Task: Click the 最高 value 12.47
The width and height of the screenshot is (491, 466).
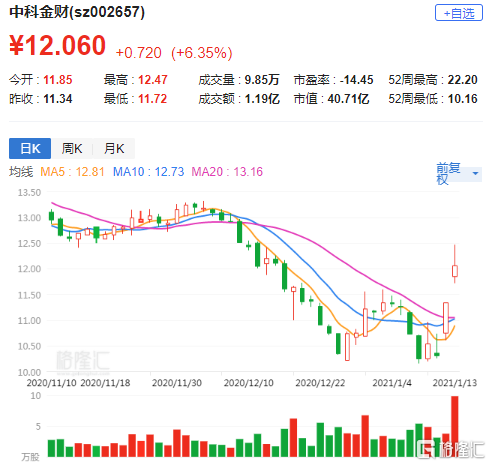Action: [x=153, y=80]
